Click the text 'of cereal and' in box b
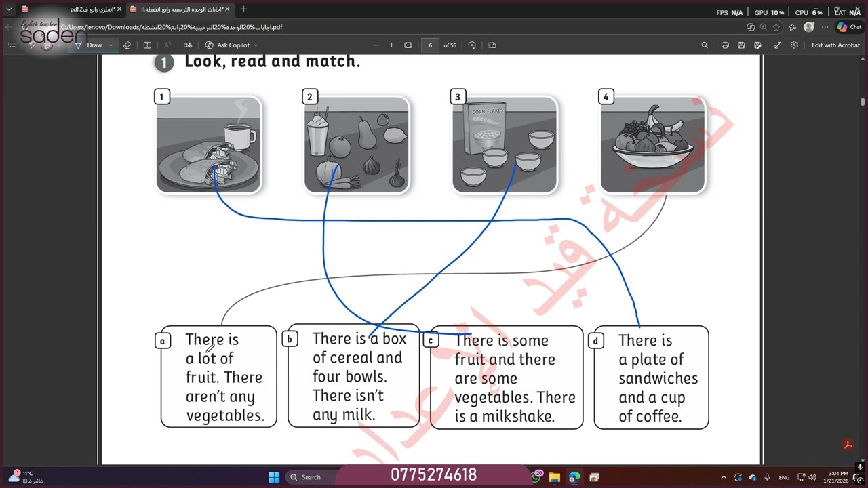868x488 pixels. tap(357, 358)
